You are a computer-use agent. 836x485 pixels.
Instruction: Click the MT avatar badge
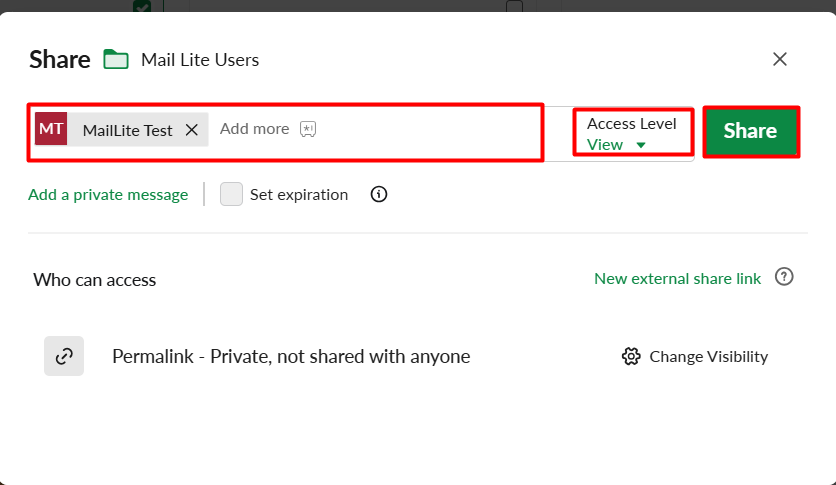click(x=51, y=128)
